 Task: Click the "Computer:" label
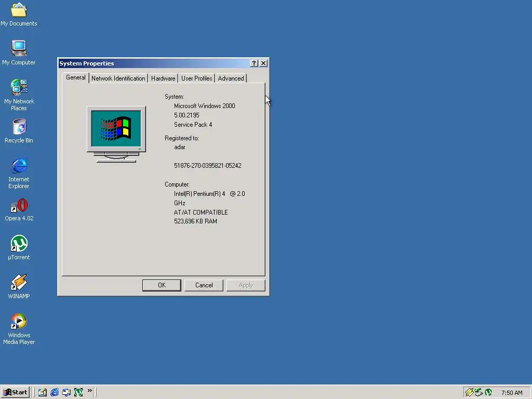coord(177,184)
